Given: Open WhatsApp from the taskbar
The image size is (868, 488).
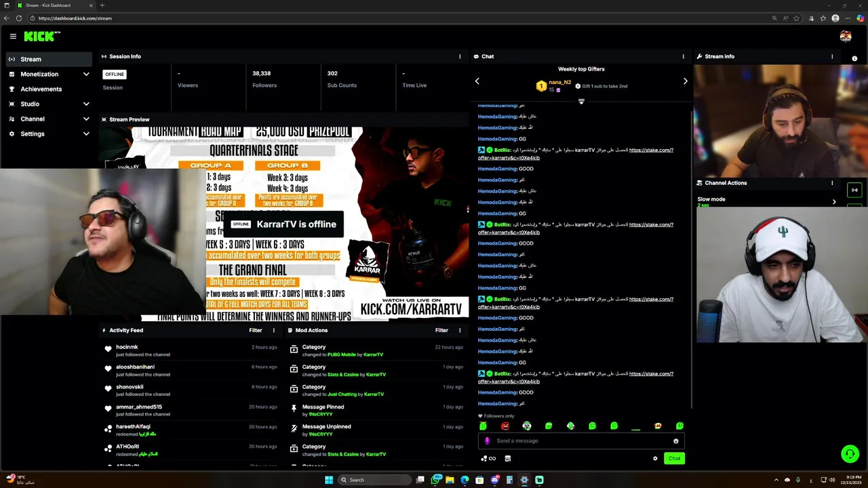Looking at the screenshot, I should click(x=435, y=480).
